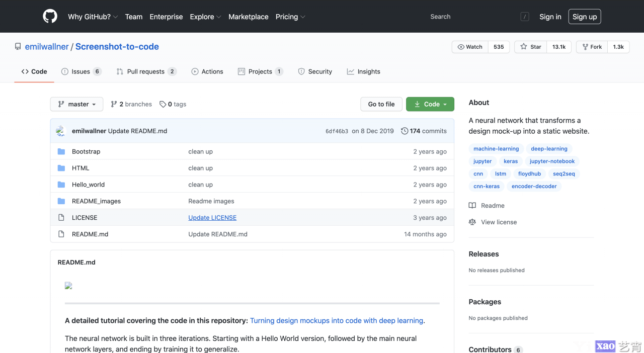
Task: Select the jupyter-notebook topic tag
Action: tap(552, 161)
